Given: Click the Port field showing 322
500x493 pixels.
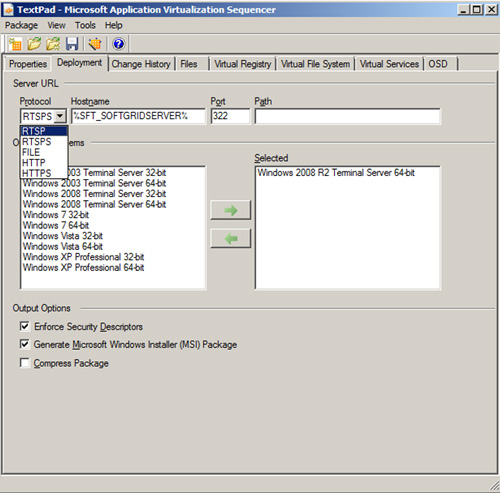Looking at the screenshot, I should coord(230,116).
